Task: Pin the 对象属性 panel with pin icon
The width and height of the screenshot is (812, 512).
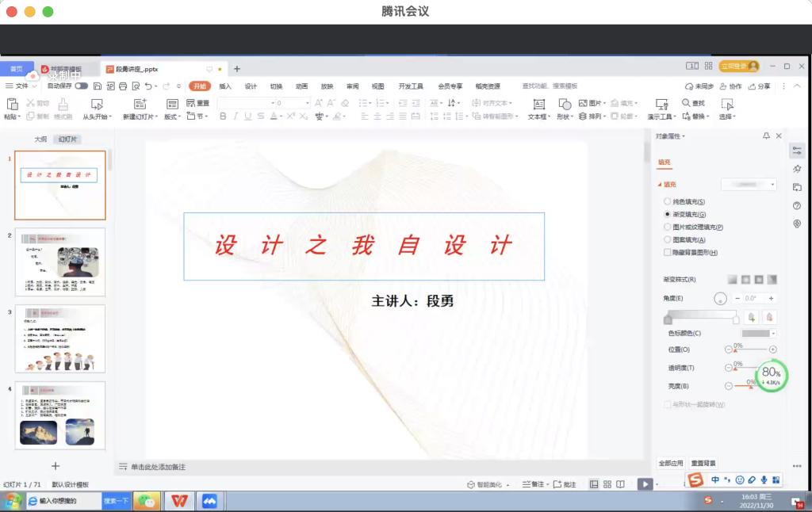Action: [766, 136]
